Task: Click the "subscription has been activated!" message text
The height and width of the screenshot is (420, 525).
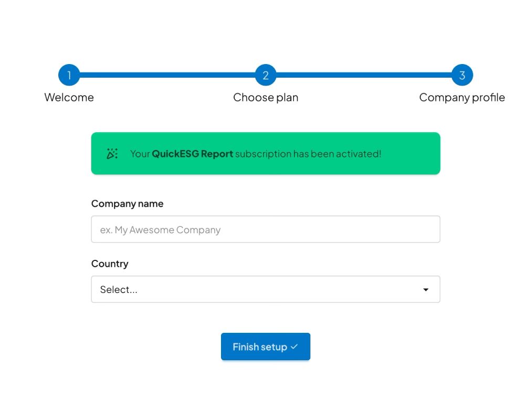Action: (308, 154)
